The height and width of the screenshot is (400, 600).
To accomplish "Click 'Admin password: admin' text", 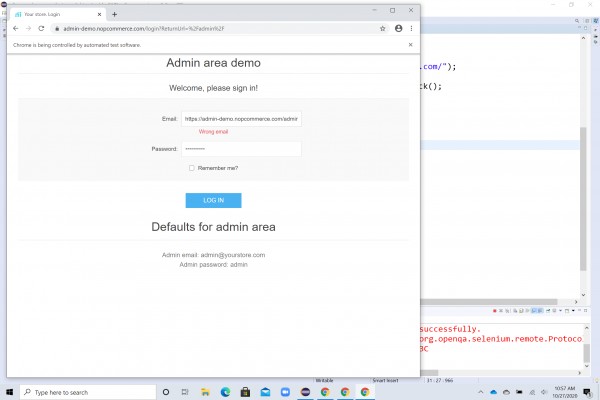I will tap(213, 264).
